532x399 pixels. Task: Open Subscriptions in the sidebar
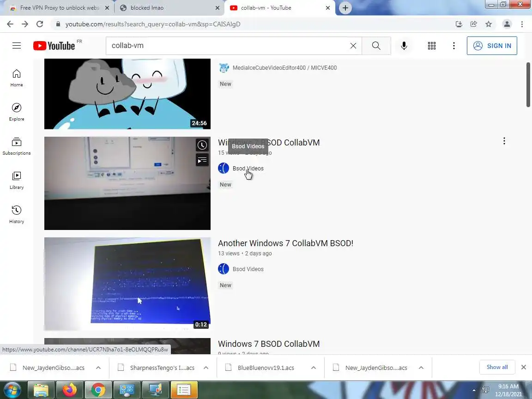pos(17,146)
